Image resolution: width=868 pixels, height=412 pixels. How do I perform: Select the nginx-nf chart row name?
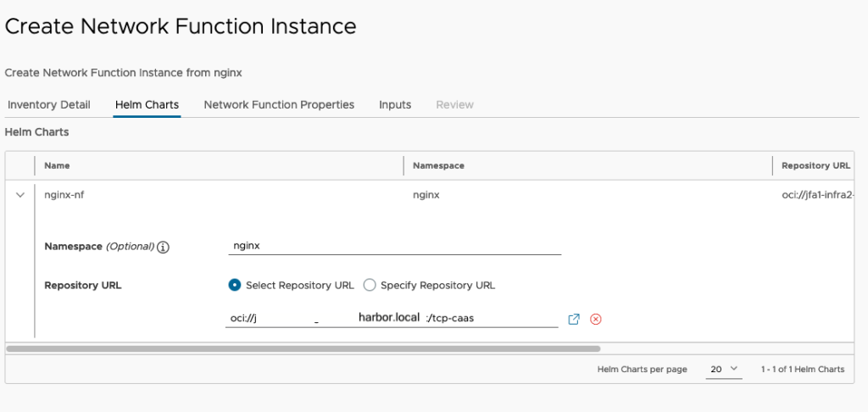pyautogui.click(x=64, y=195)
